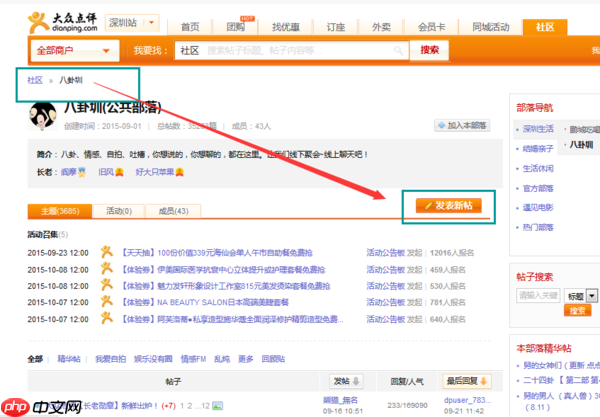
Task: Open 生活休闲 in tribe navigation
Action: tap(538, 168)
